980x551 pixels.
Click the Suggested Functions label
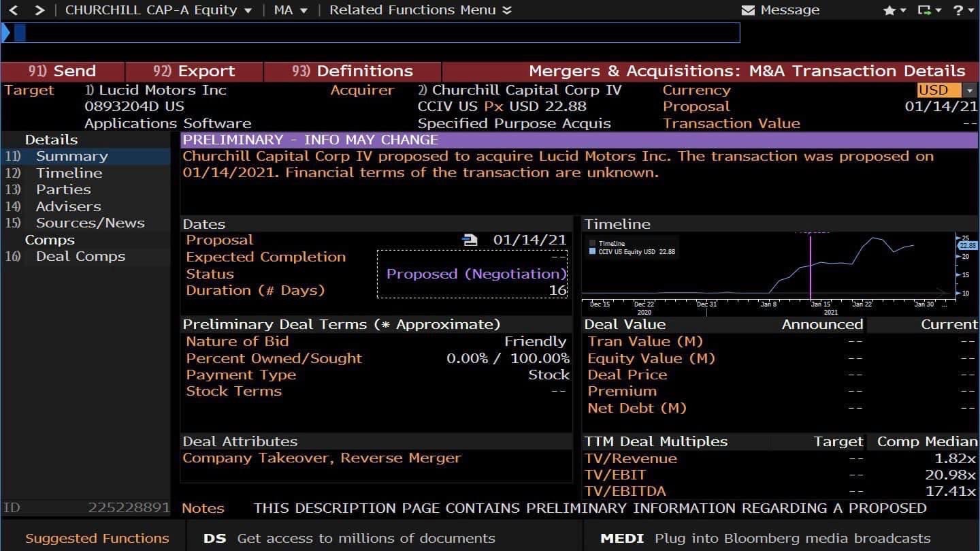pyautogui.click(x=97, y=538)
